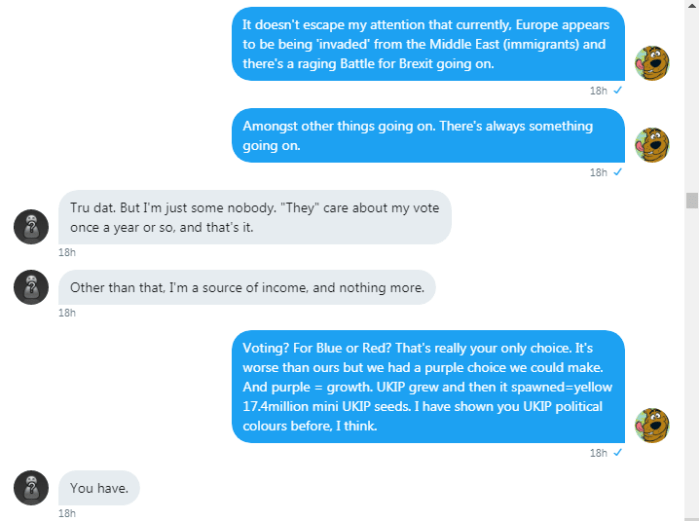699x521 pixels.
Task: Click the seen checkmark under the Brexit message
Action: coord(618,90)
